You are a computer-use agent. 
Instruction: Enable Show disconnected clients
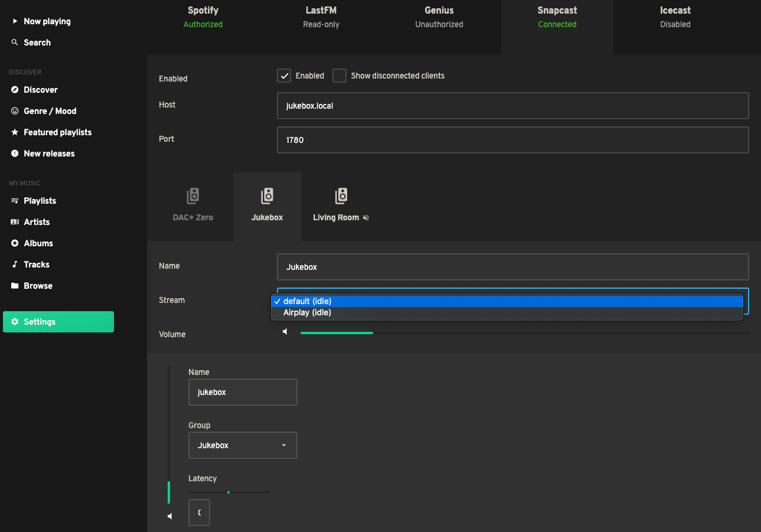click(339, 76)
